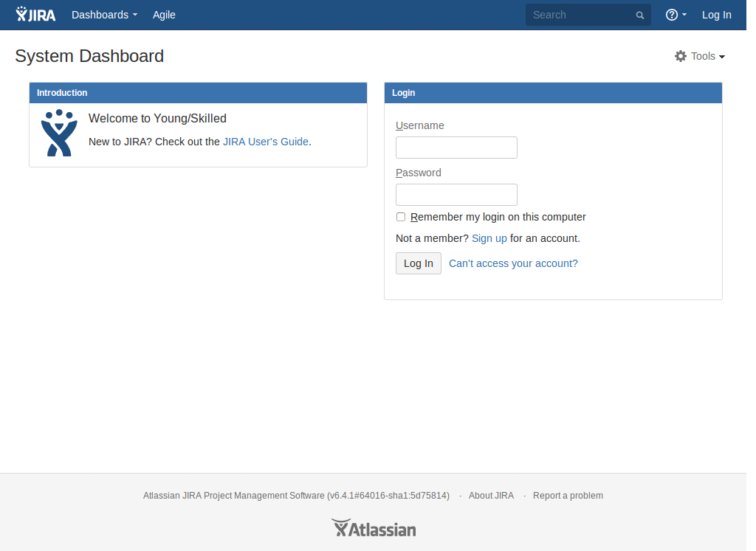This screenshot has width=756, height=551.
Task: Click into the Username field
Action: [x=456, y=148]
